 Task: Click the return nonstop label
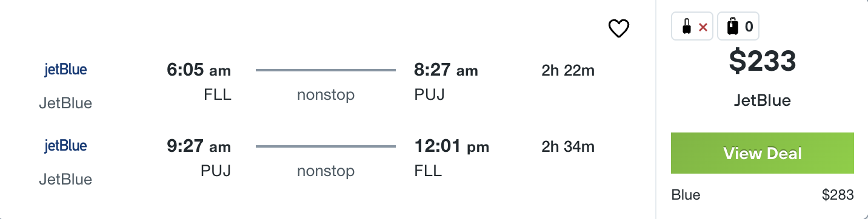326,171
